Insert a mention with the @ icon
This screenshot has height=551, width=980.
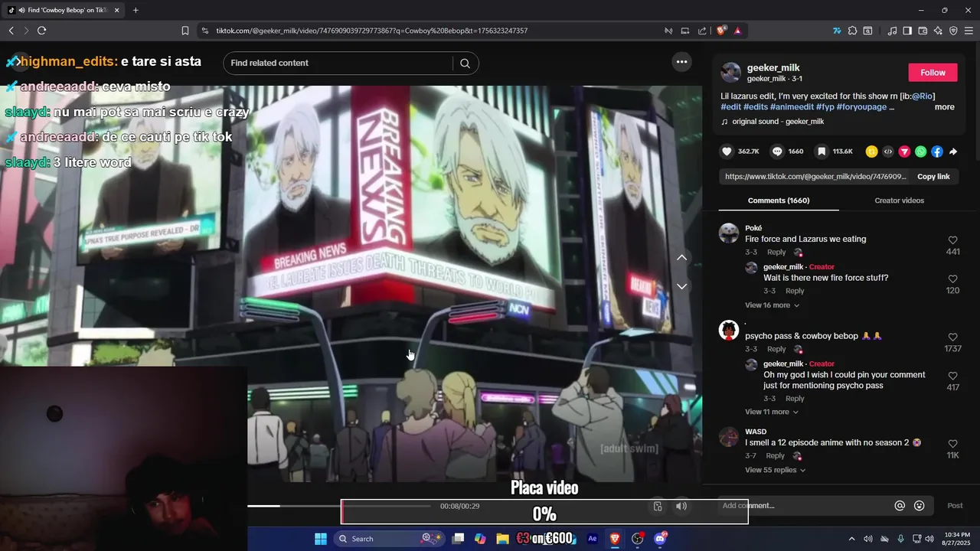pyautogui.click(x=900, y=506)
